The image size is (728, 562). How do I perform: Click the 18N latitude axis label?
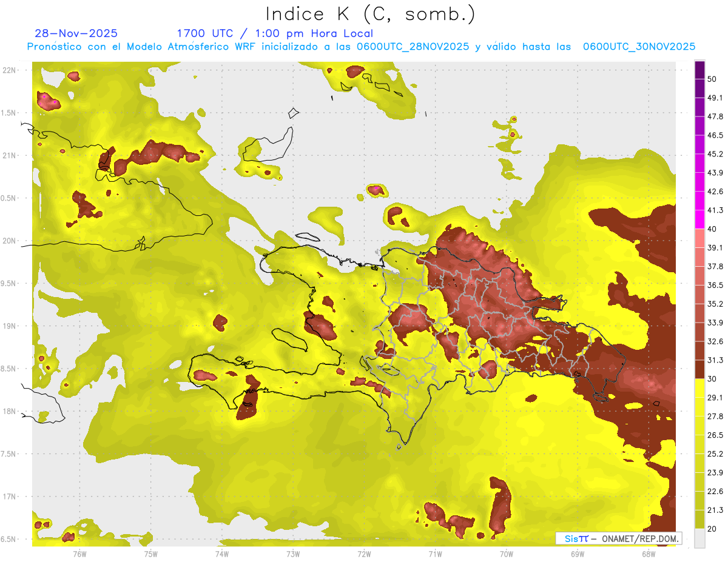[10, 411]
